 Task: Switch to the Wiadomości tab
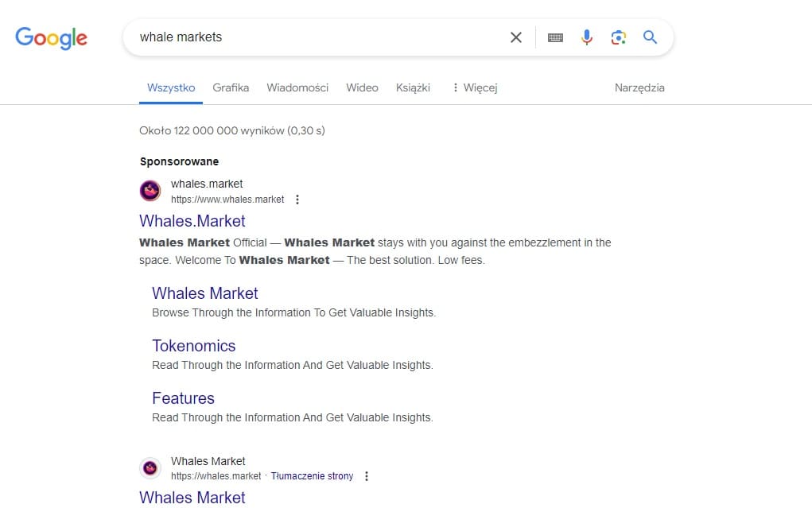click(x=297, y=87)
